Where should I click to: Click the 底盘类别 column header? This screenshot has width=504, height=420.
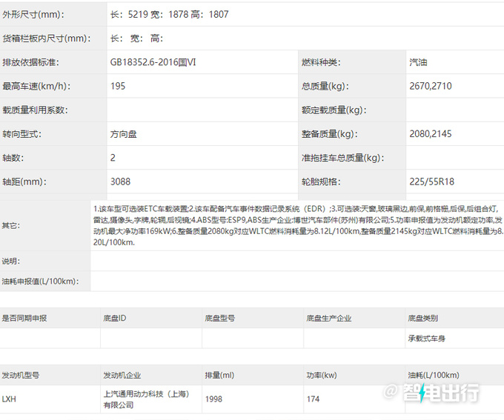tap(423, 319)
